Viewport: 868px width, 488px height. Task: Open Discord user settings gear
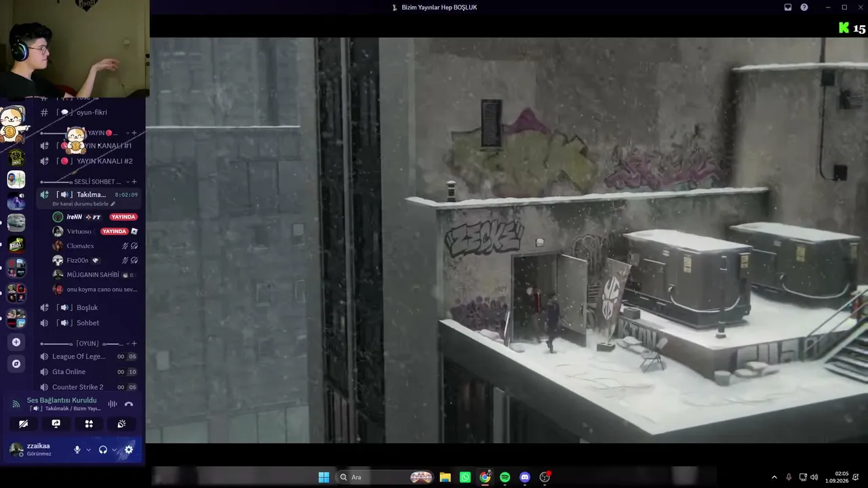[129, 449]
